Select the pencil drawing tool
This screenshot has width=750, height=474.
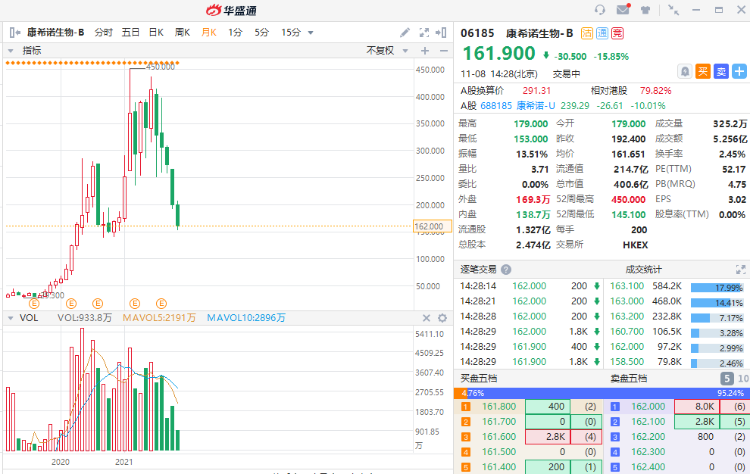pos(405,33)
